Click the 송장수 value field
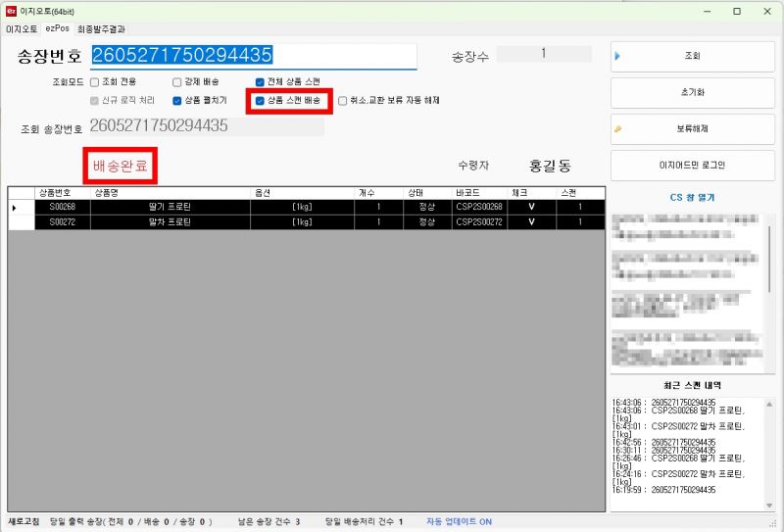 click(544, 54)
